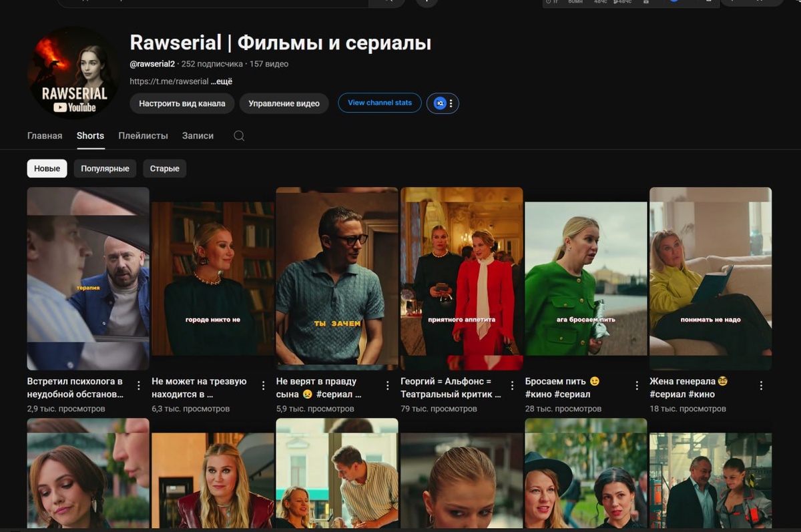Click the '157 видео' video count
The image size is (801, 532).
point(269,64)
